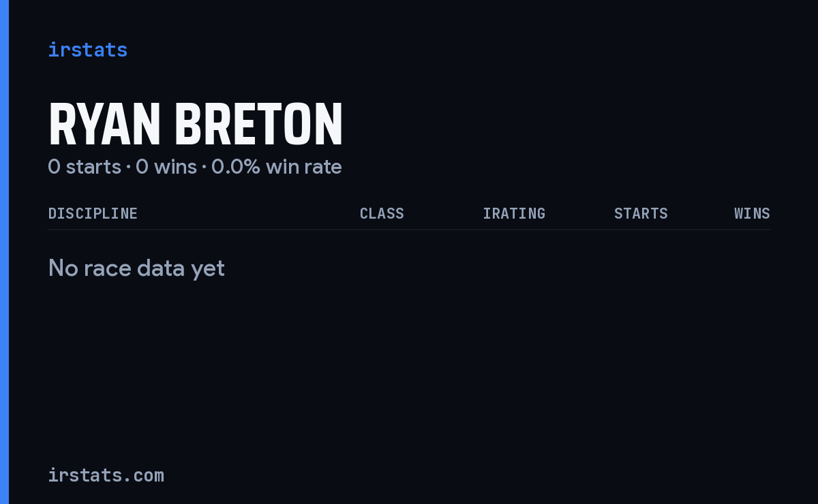Click the dot separator after '0 wins'
The height and width of the screenshot is (504, 818).
pyautogui.click(x=204, y=168)
